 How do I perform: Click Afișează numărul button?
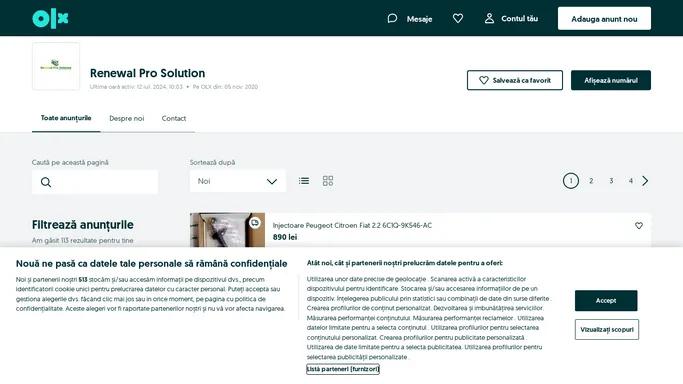611,80
